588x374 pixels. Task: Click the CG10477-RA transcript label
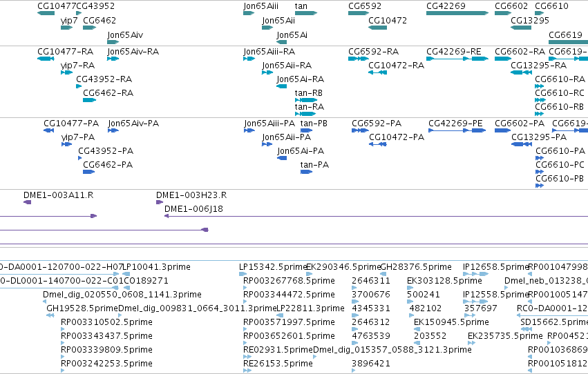tap(66, 52)
